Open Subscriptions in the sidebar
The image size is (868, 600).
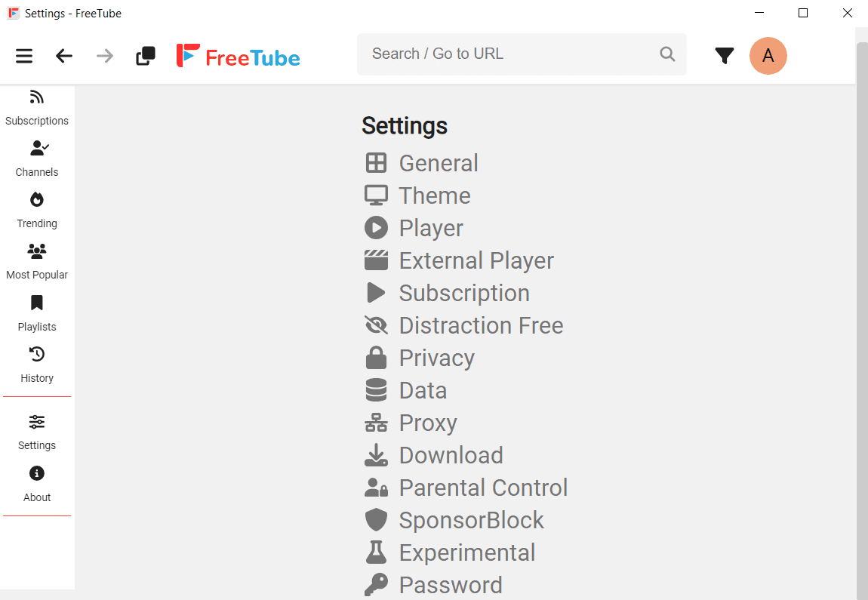click(37, 108)
